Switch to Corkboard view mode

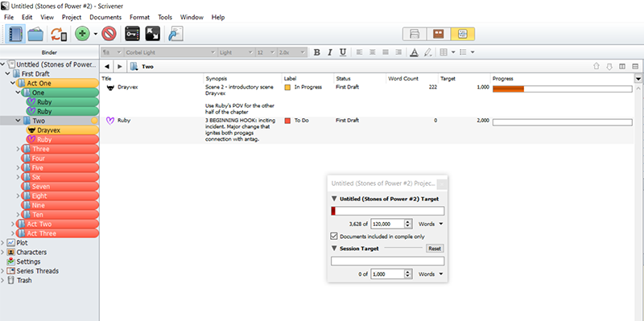click(439, 34)
